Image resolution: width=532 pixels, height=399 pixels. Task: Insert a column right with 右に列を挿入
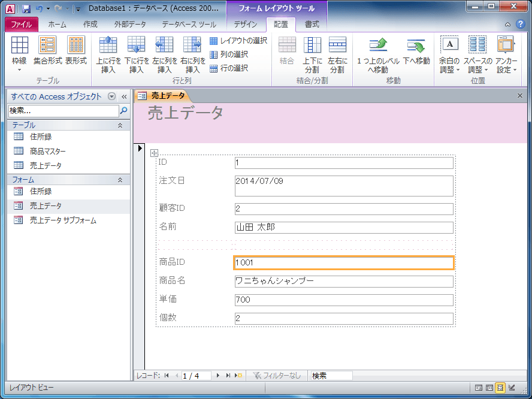click(x=193, y=55)
